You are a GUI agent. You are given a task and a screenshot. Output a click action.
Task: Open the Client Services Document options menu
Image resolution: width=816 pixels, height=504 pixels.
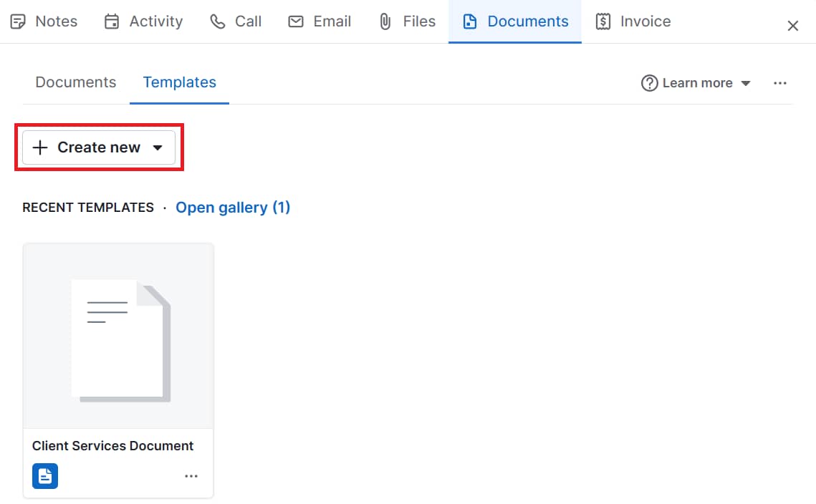pyautogui.click(x=191, y=475)
